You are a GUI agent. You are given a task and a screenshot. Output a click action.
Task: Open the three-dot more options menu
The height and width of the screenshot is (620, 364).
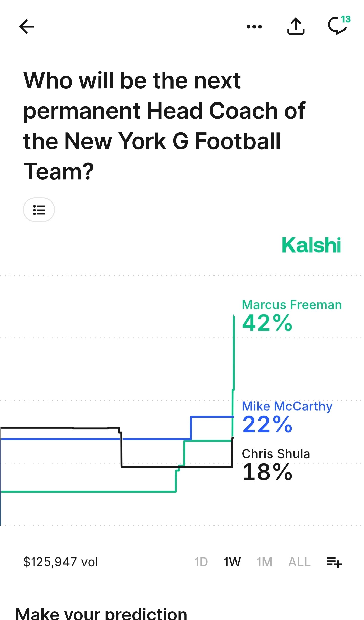254,26
